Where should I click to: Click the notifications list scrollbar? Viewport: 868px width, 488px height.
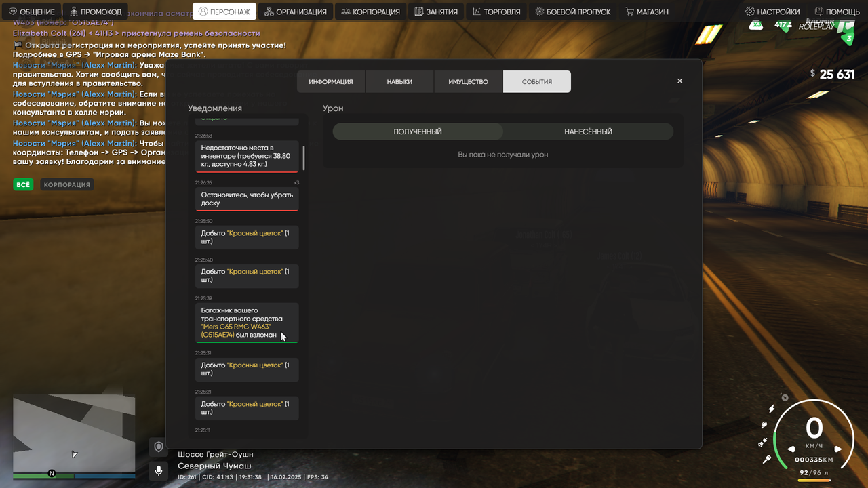coord(304,158)
